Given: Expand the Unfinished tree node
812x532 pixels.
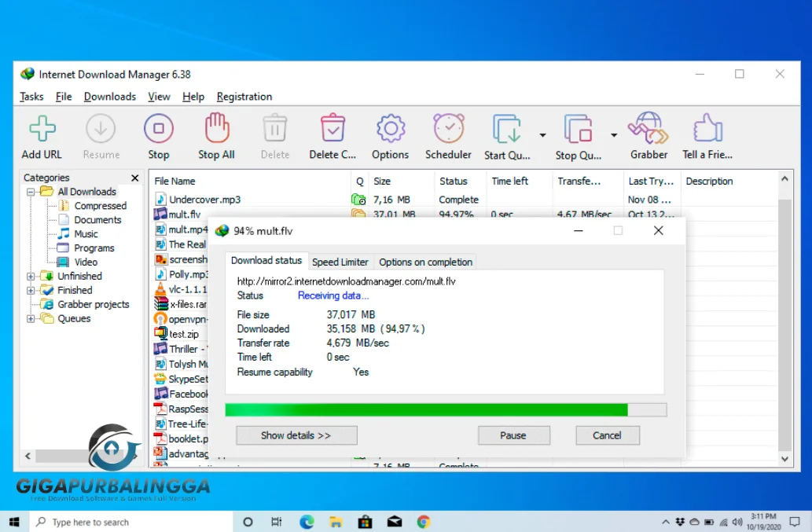Looking at the screenshot, I should (31, 277).
